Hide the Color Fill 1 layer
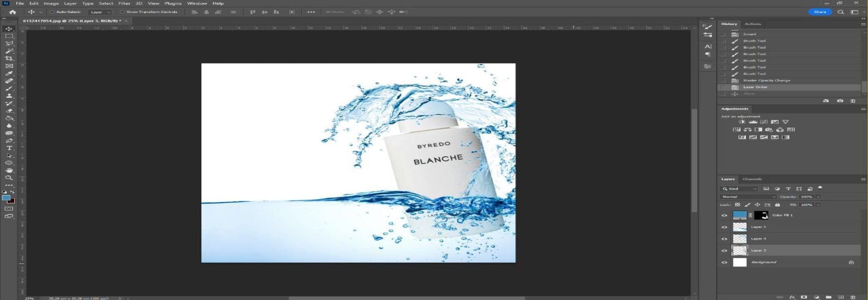This screenshot has height=300, width=868. [x=724, y=216]
